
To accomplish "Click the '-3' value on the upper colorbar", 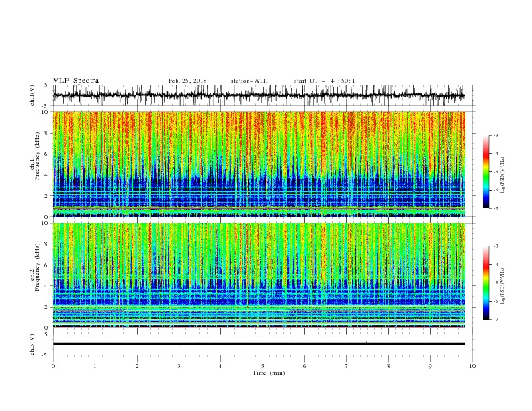I will click(x=495, y=135).
